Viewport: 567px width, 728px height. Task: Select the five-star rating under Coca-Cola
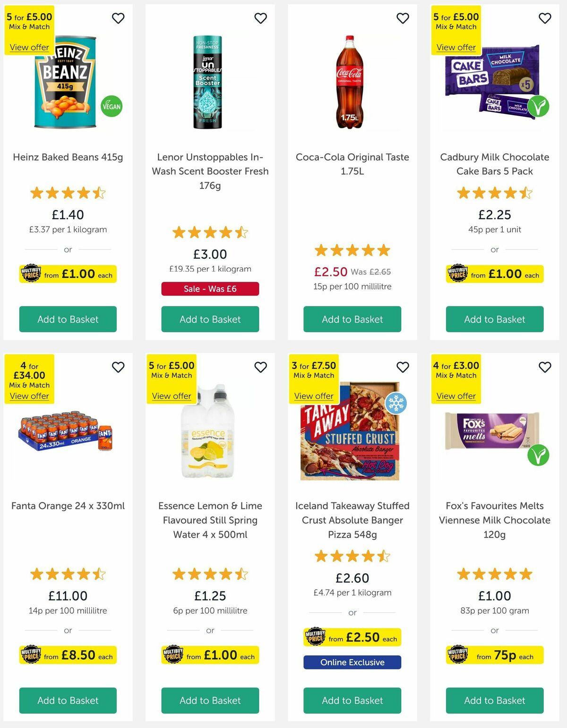tap(352, 251)
